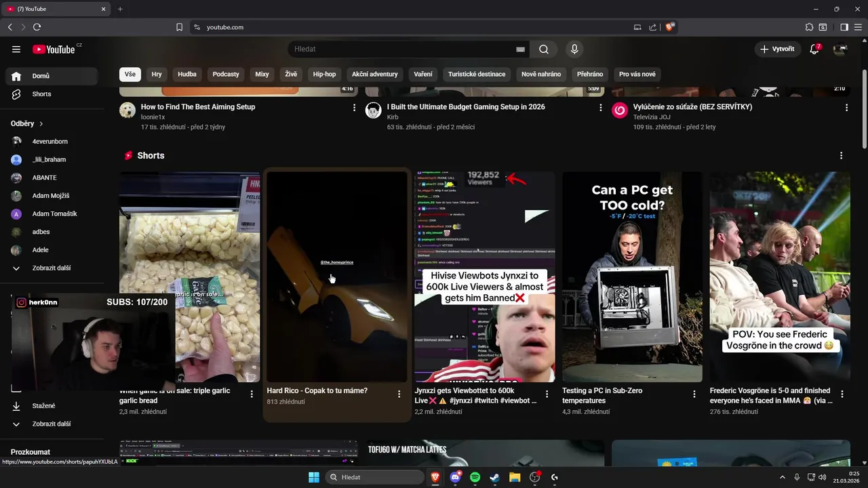Viewport: 868px width, 488px height.
Task: Open Steam from the taskbar
Action: click(x=495, y=477)
